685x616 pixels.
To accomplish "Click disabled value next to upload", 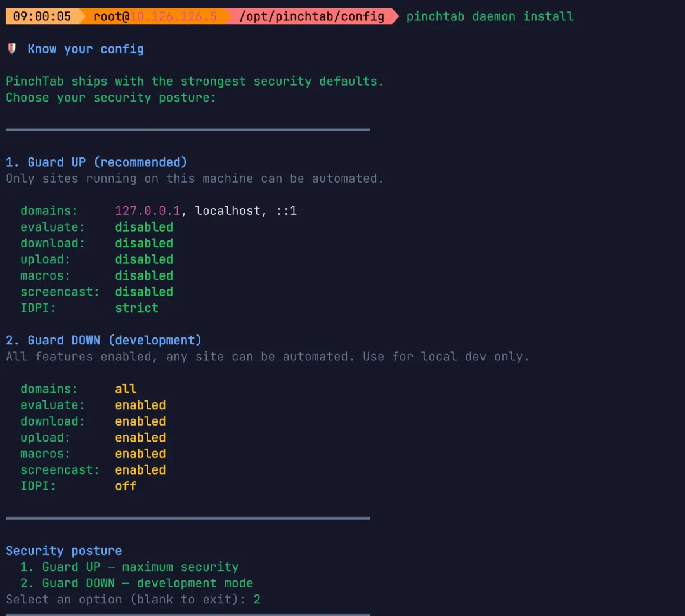I will click(144, 259).
